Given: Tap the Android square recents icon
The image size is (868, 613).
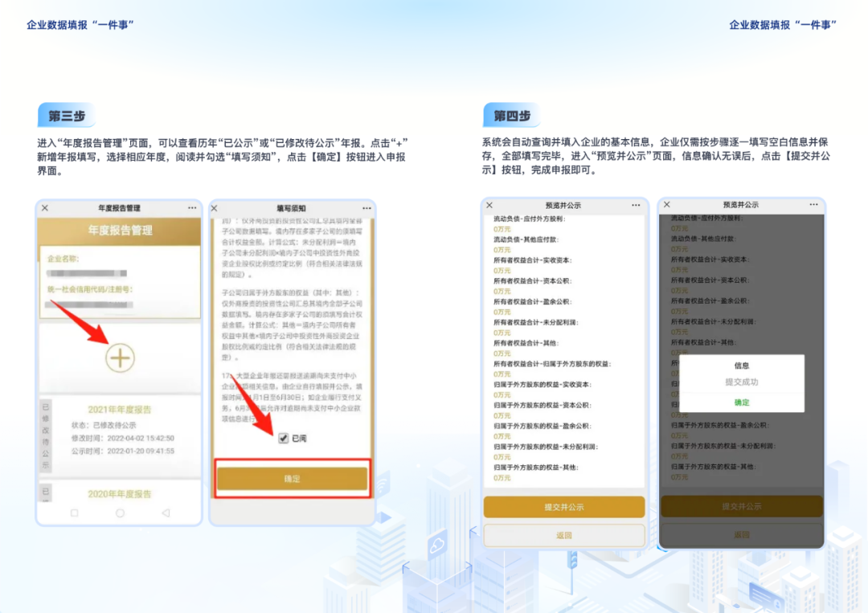Looking at the screenshot, I should pyautogui.click(x=74, y=513).
